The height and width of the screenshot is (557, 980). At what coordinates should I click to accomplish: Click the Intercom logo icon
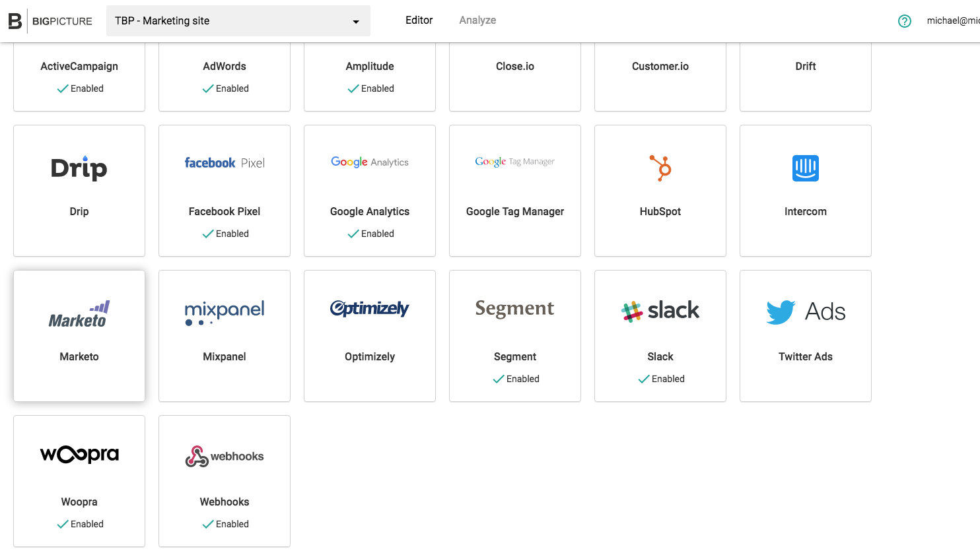click(806, 168)
